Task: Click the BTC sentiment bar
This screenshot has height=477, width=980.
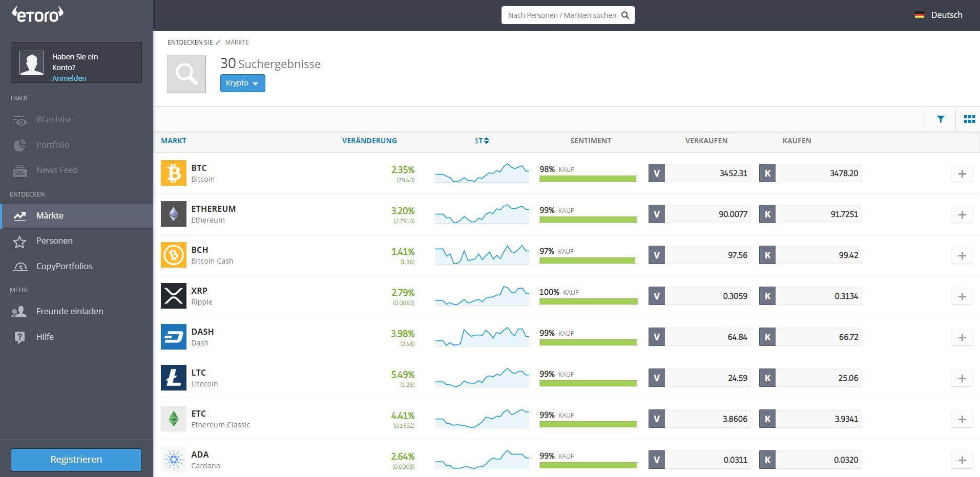Action: click(589, 179)
